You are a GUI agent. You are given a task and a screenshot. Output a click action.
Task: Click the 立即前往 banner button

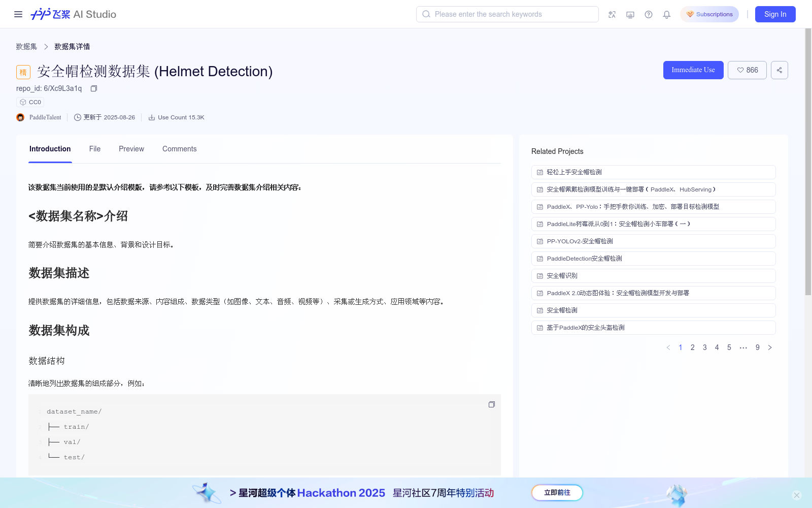coord(557,493)
